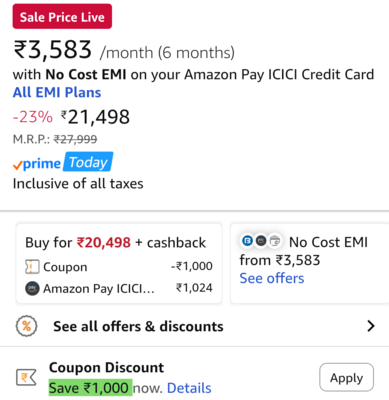Select the Buy for ₹20,498 cashback card
This screenshot has width=389, height=400.
[x=119, y=264]
